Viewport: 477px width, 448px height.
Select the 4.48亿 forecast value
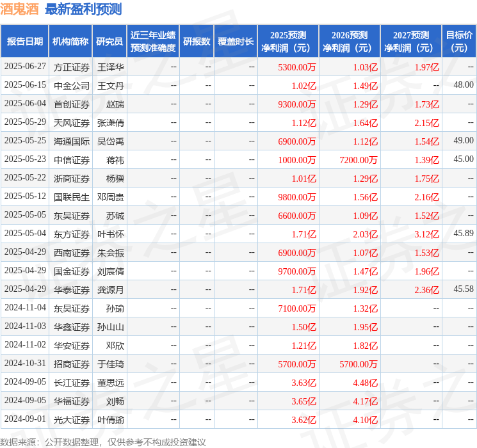point(365,383)
